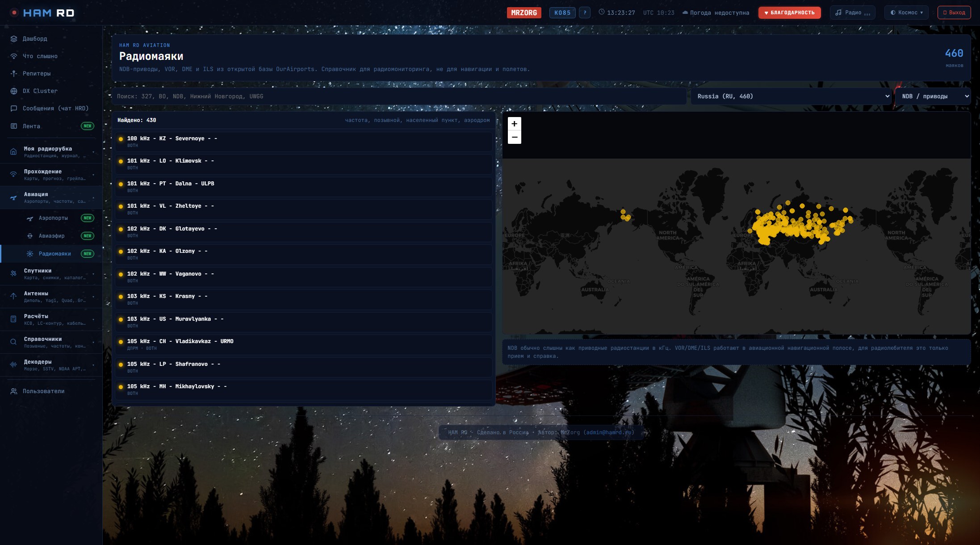Open the Russia (RU, 460) country dropdown

point(791,96)
